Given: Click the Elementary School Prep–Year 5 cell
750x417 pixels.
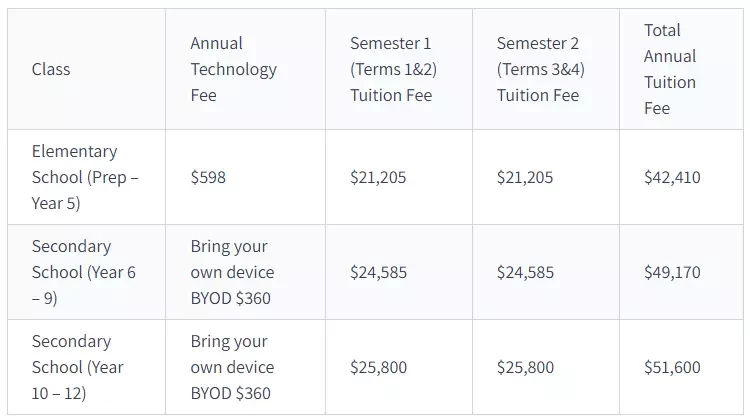Looking at the screenshot, I should tap(87, 177).
